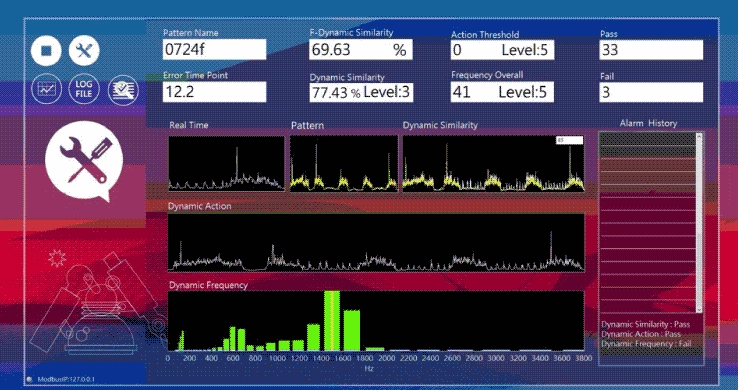Click the checklist report icon
Image resolution: width=738 pixels, height=390 pixels.
click(x=123, y=89)
